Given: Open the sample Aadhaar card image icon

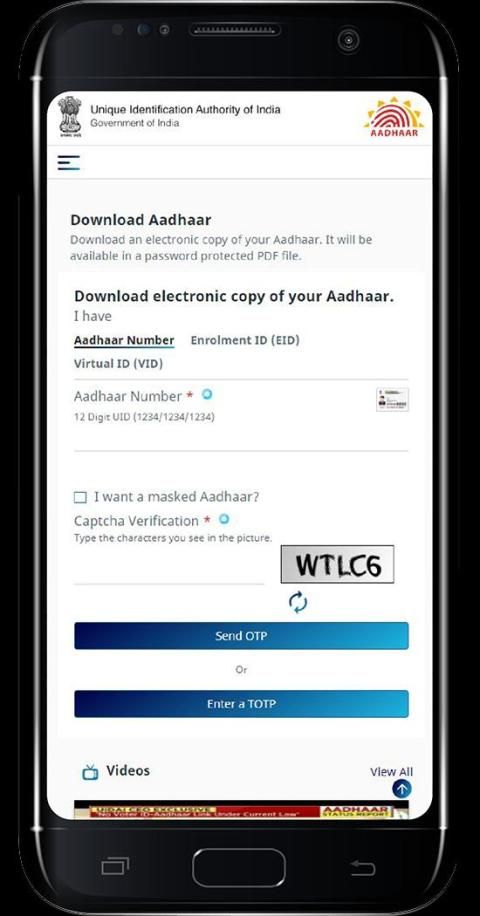Looking at the screenshot, I should point(392,400).
